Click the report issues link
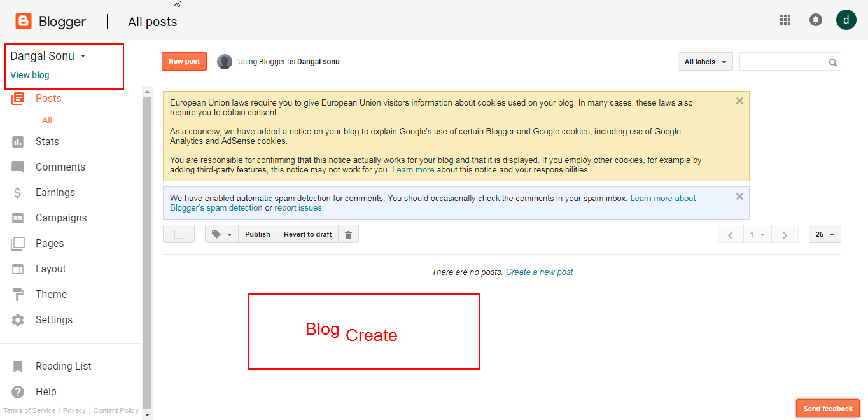The image size is (868, 420). tap(298, 208)
